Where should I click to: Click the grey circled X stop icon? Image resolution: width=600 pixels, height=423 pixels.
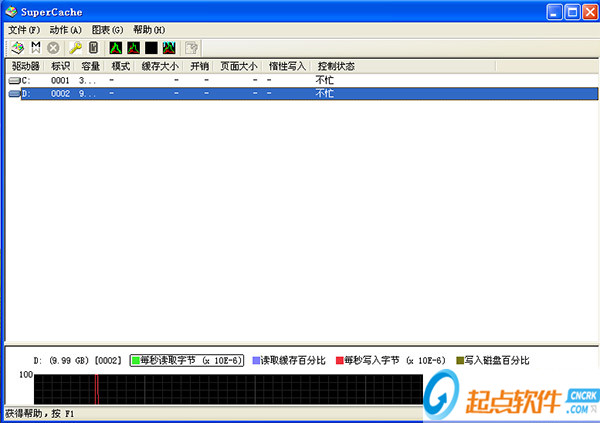click(53, 48)
